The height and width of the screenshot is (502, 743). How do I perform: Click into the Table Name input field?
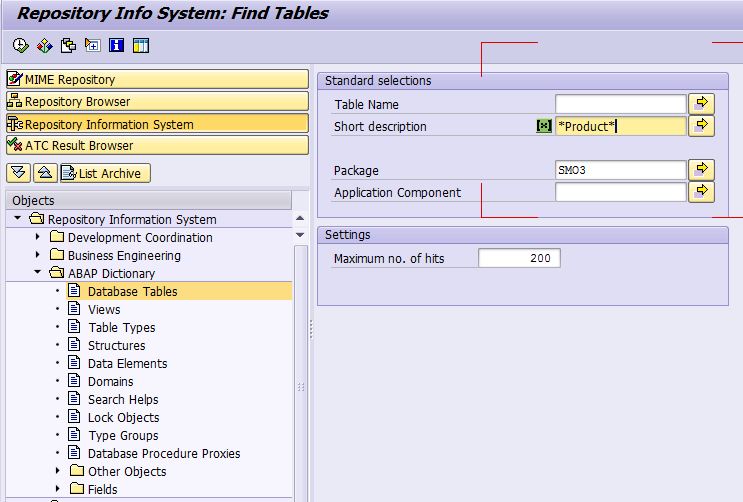pyautogui.click(x=621, y=104)
